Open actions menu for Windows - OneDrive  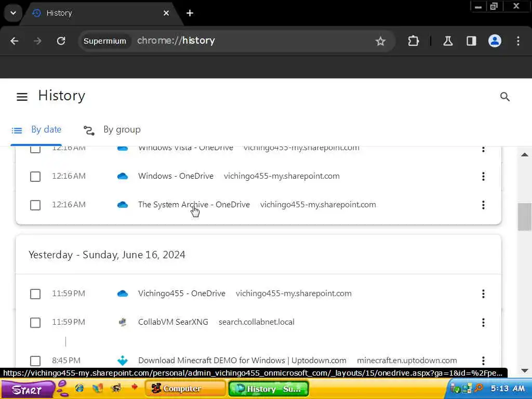tap(484, 176)
